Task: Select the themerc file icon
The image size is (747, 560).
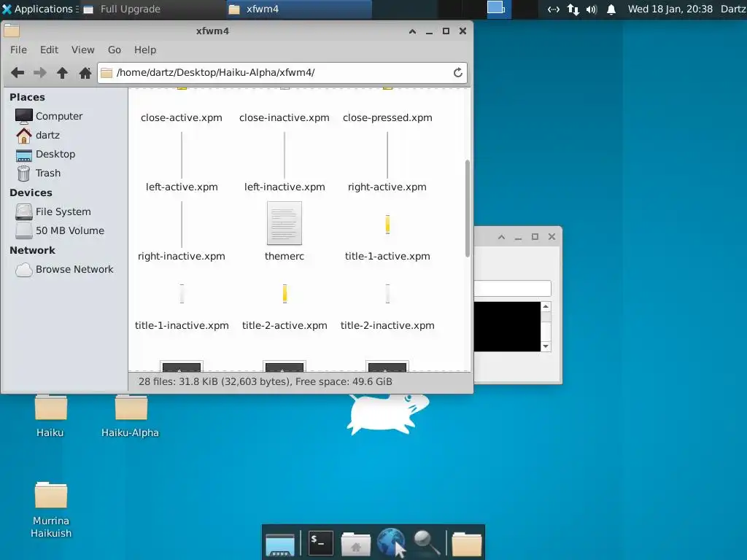Action: [x=285, y=223]
